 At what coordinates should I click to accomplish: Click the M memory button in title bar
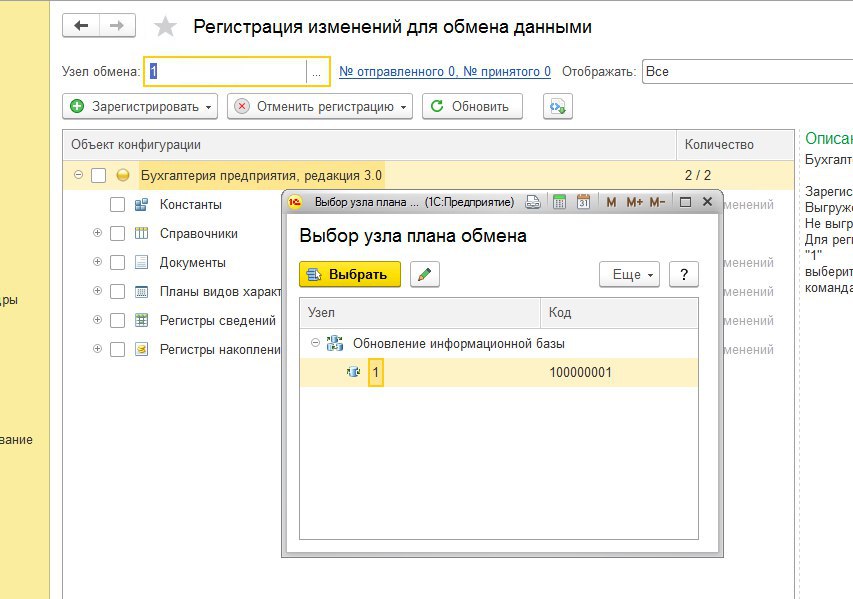pos(611,202)
